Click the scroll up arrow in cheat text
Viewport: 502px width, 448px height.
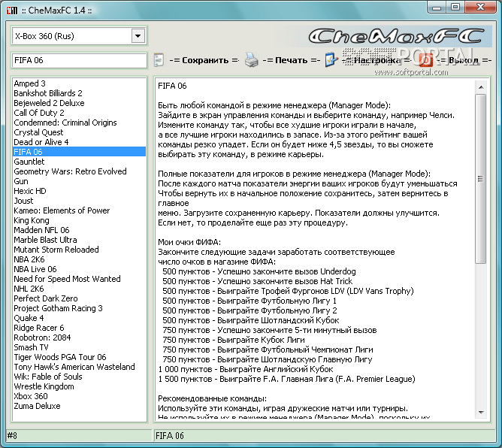[x=481, y=87]
